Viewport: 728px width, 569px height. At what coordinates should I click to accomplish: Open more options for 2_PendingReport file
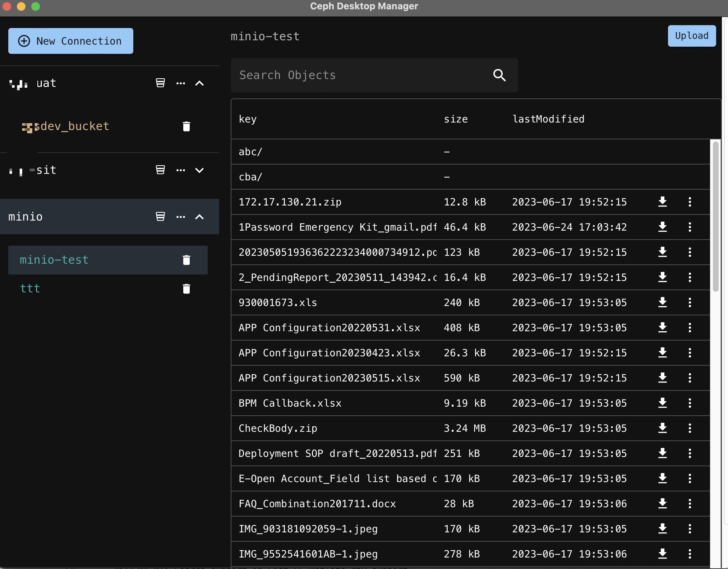click(x=690, y=277)
